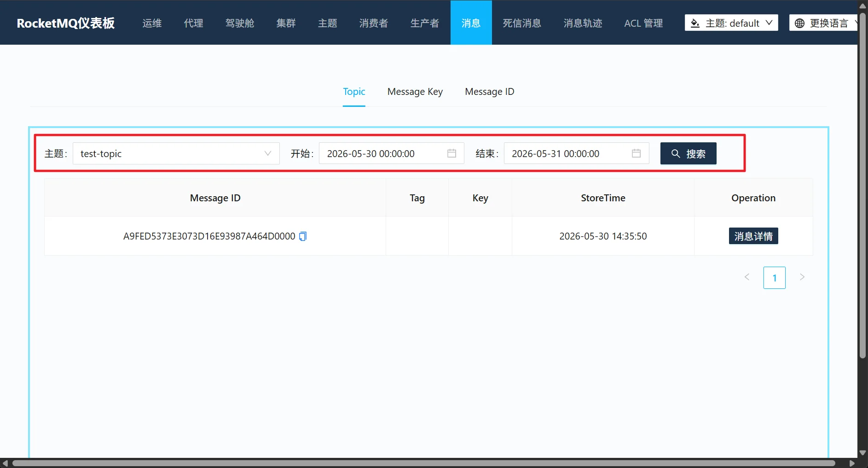Open the 生产者 producer menu
The height and width of the screenshot is (468, 868).
pyautogui.click(x=425, y=23)
